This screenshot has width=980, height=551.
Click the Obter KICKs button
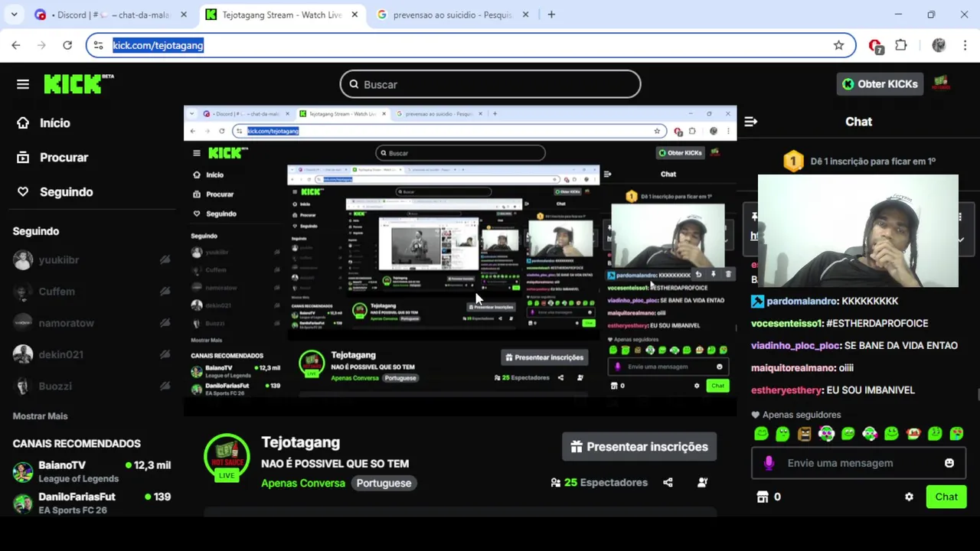tap(880, 84)
